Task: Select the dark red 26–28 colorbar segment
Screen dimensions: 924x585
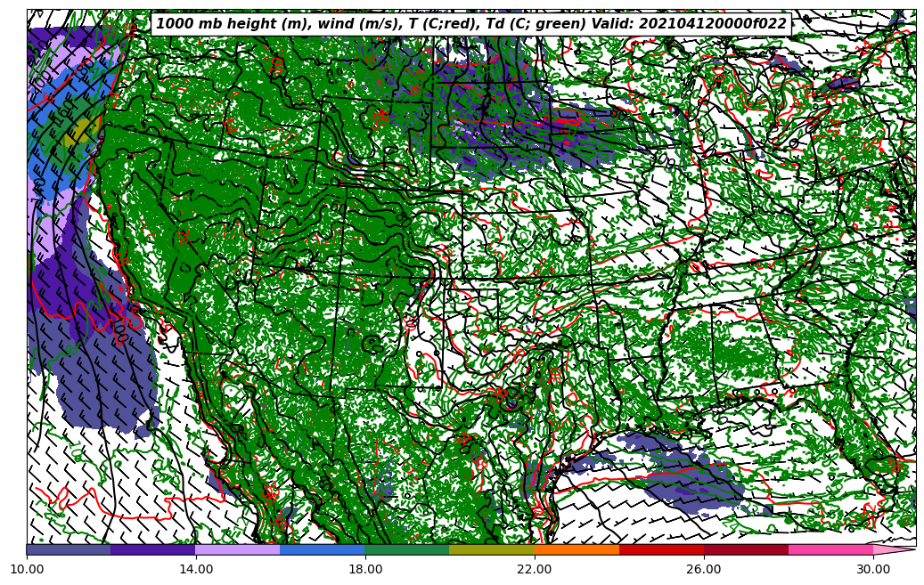Action: click(746, 550)
